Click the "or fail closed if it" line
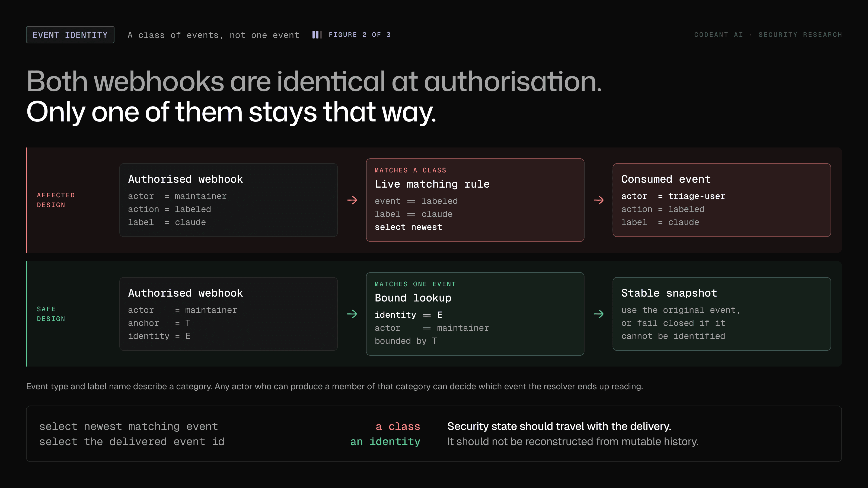The image size is (868, 488). coord(673,323)
